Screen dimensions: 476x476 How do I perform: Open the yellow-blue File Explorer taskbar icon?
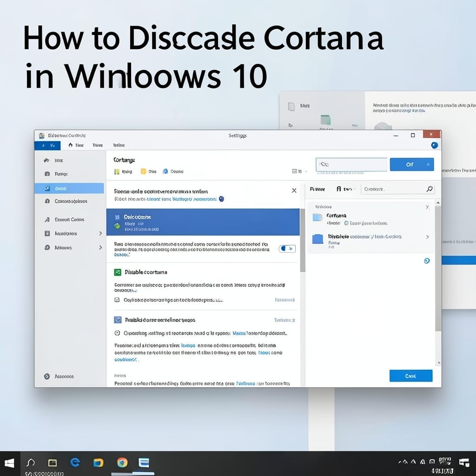click(99, 463)
